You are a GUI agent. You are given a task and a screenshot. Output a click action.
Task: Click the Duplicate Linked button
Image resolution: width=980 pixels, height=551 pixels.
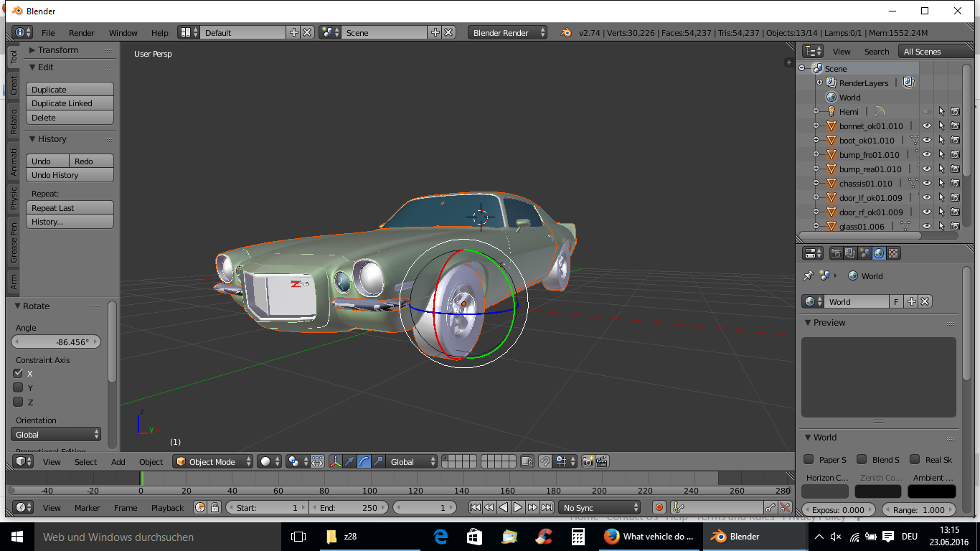[x=70, y=103]
